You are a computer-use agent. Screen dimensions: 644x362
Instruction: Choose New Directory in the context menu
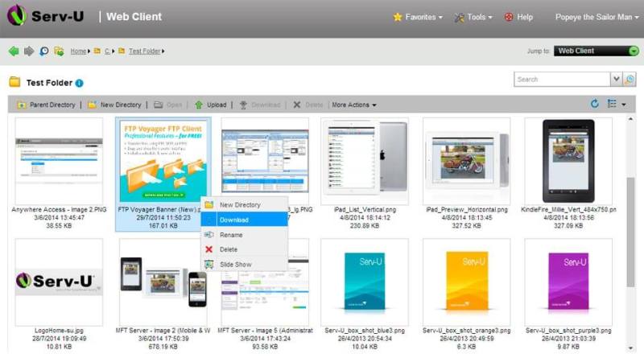245,204
